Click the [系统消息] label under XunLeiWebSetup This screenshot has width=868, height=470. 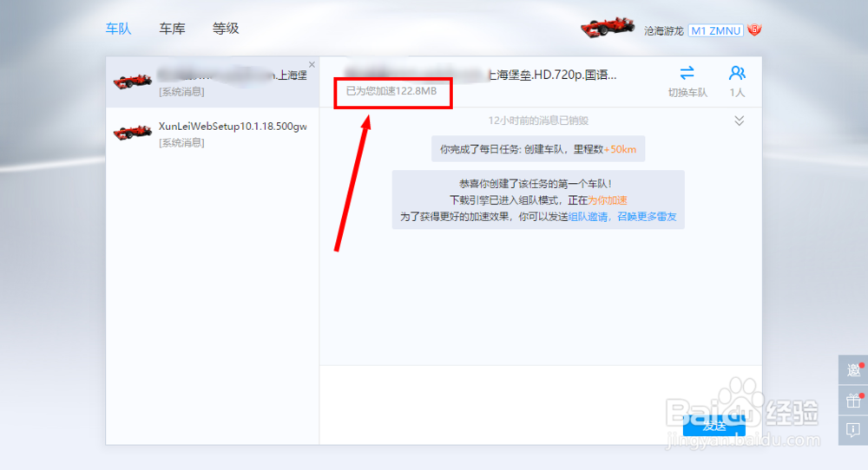181,143
